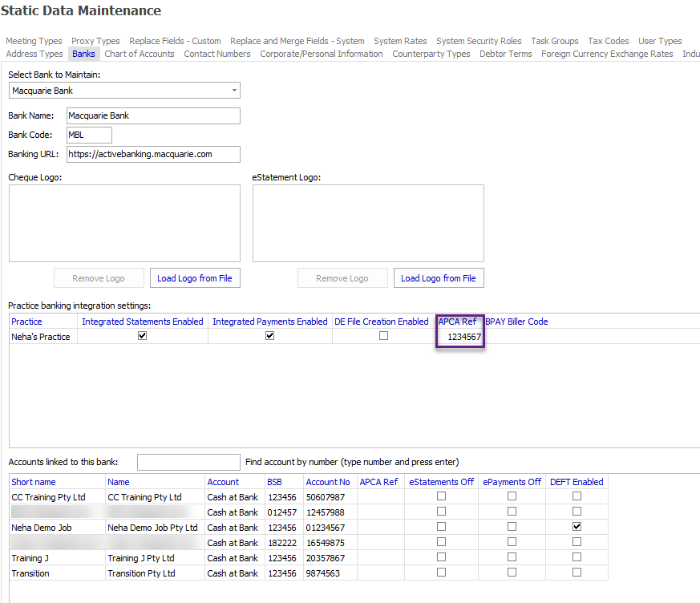Click the BPAY Biller Code column header
This screenshot has width=700, height=603.
[516, 322]
